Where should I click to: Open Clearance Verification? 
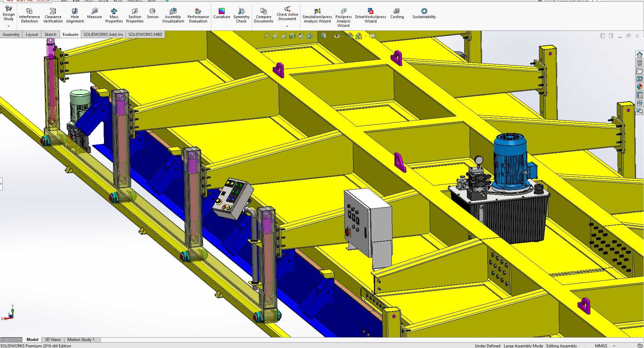53,16
